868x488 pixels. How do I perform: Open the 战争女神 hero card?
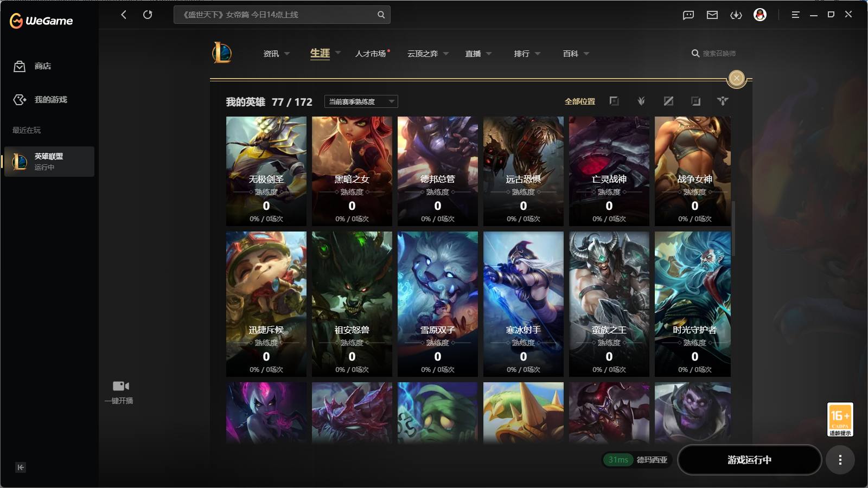[x=693, y=171]
